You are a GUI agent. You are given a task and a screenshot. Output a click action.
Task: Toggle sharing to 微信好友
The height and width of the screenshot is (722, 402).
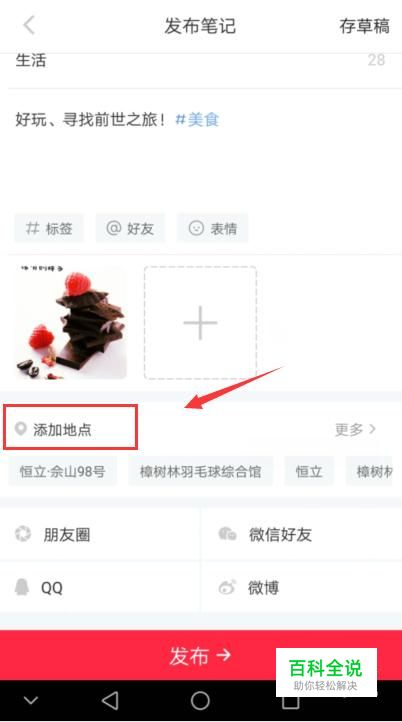(302, 534)
